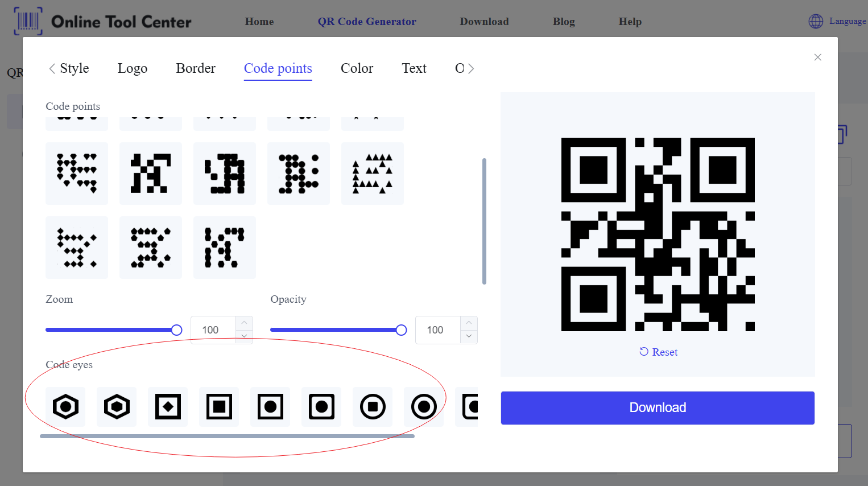868x486 pixels.
Task: Open the Logo tab
Action: (x=133, y=68)
